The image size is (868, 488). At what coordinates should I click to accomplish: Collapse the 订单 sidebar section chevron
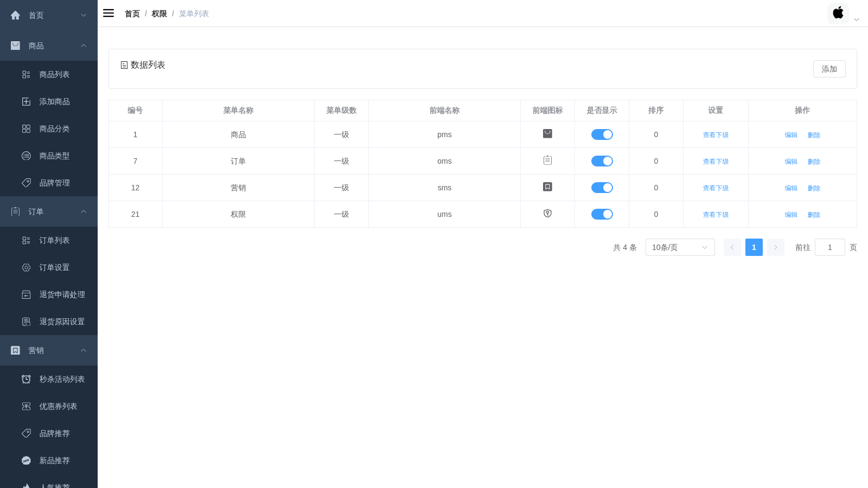pyautogui.click(x=84, y=211)
